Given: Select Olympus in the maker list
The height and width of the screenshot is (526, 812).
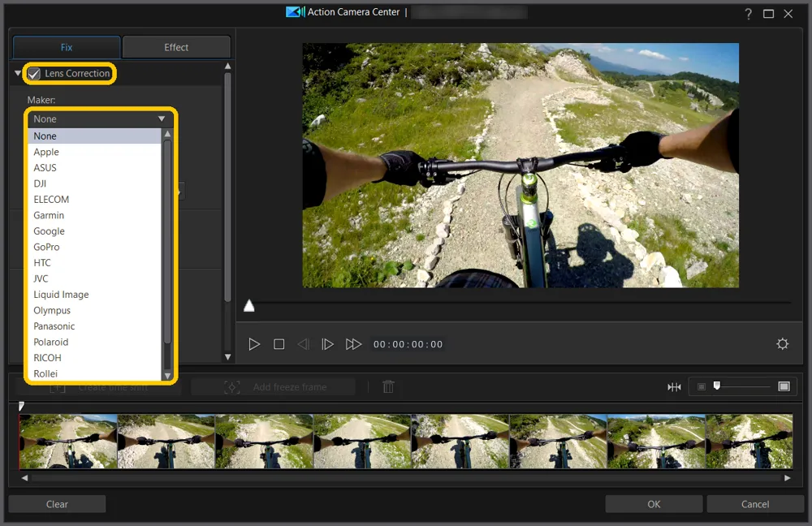Looking at the screenshot, I should click(x=95, y=311).
